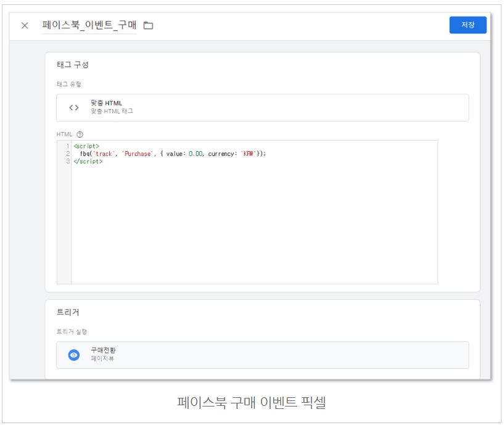This screenshot has width=504, height=425.
Task: Select line number 2 in code gutter
Action: click(68, 154)
